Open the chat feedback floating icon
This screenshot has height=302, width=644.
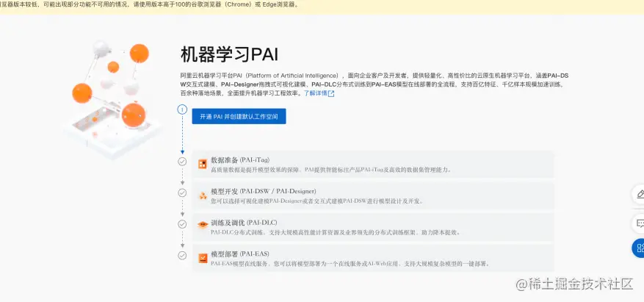click(639, 223)
